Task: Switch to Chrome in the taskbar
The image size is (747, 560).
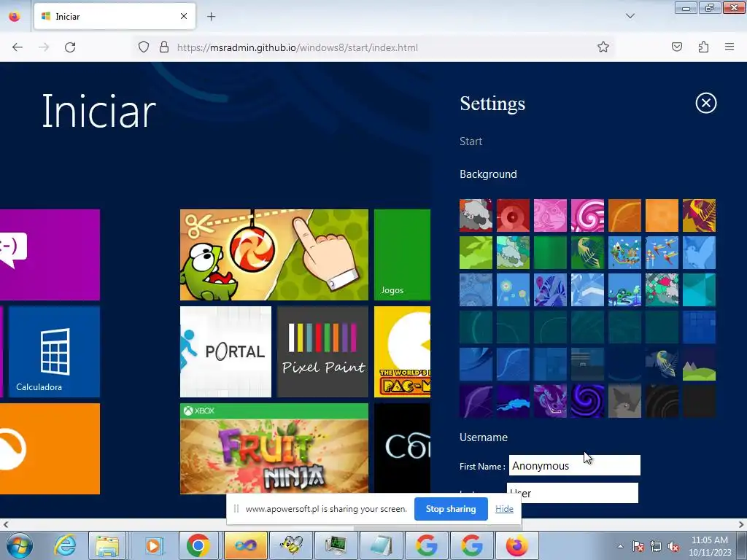Action: pyautogui.click(x=198, y=545)
